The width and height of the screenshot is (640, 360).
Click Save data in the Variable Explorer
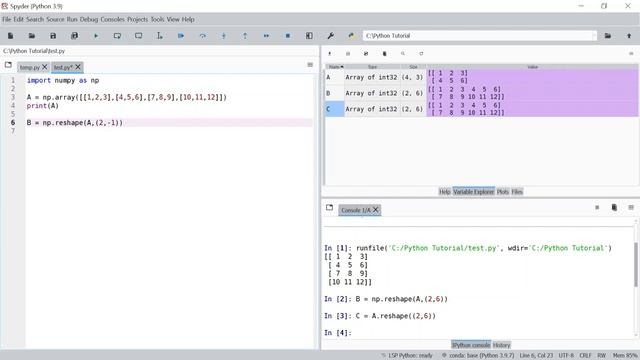coord(348,53)
